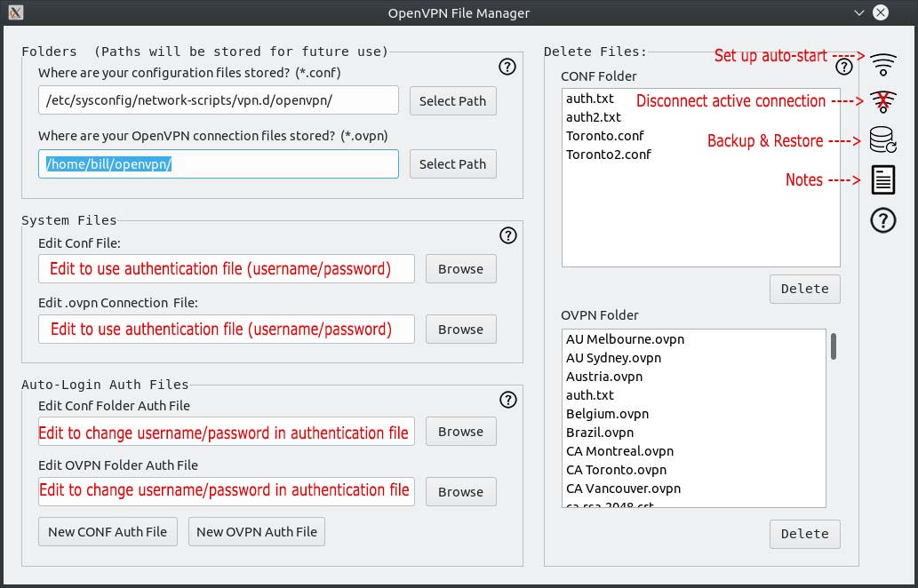The height and width of the screenshot is (588, 918).
Task: Click the disconnect active connection icon
Action: click(882, 102)
